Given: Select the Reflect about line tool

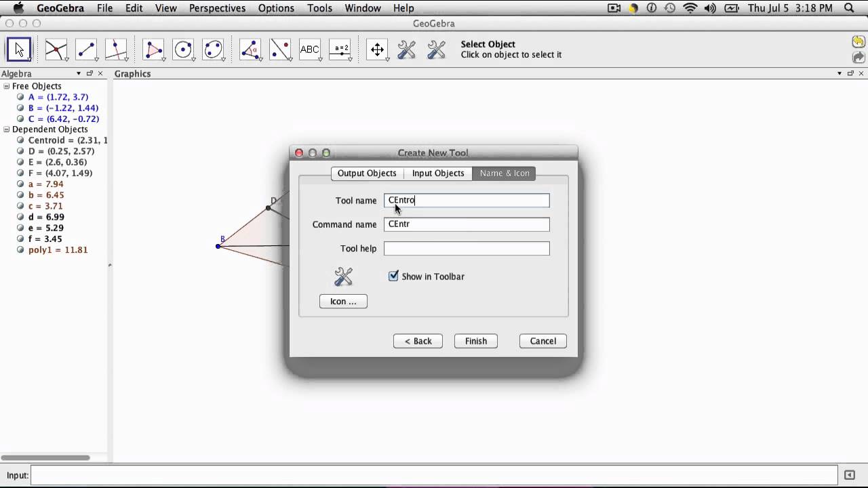Looking at the screenshot, I should 281,49.
